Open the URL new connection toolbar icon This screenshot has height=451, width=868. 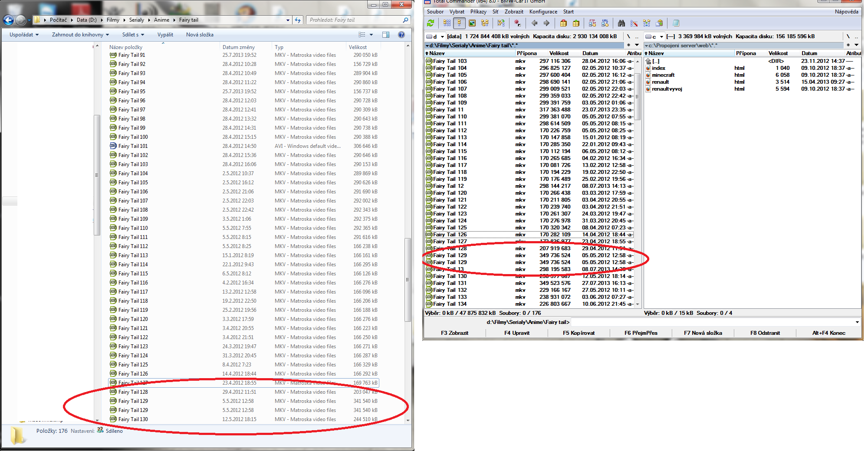(x=605, y=23)
